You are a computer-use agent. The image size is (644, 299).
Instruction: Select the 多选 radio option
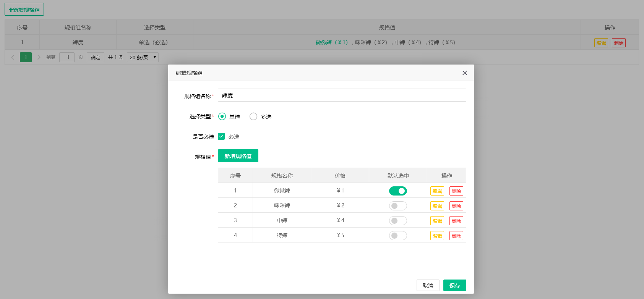(253, 116)
